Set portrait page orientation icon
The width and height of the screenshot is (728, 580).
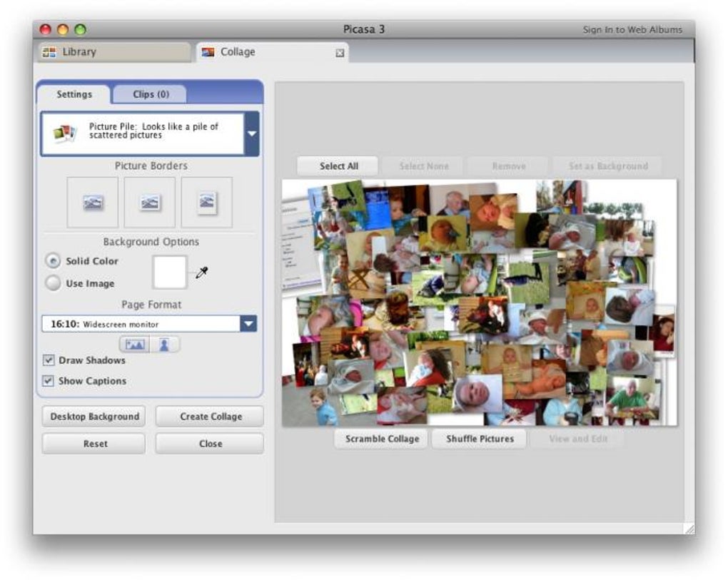click(164, 345)
